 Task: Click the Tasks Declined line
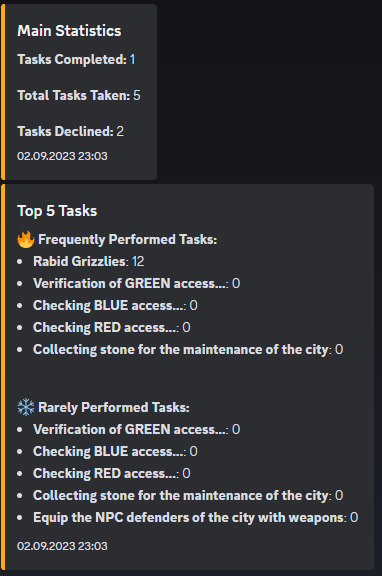(x=70, y=132)
